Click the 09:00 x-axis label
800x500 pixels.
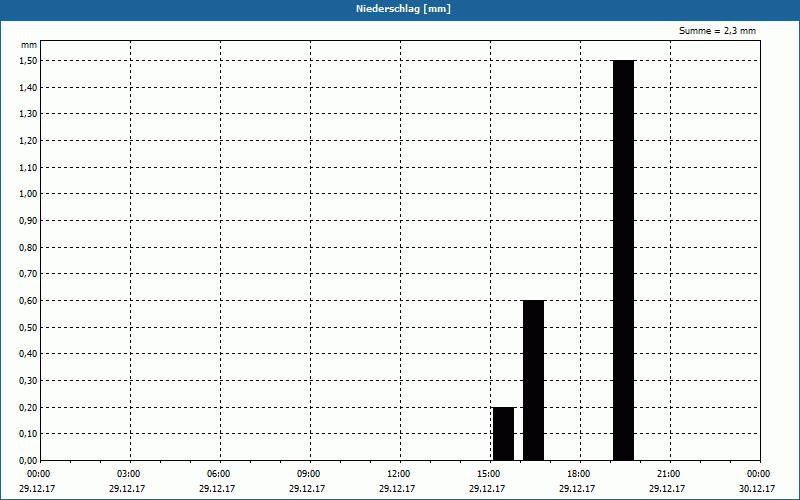coord(308,474)
